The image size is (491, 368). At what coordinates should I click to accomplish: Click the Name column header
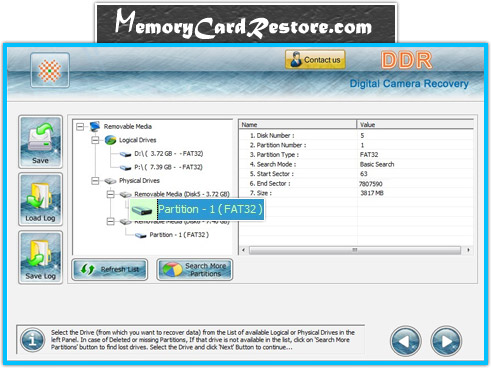click(x=298, y=125)
